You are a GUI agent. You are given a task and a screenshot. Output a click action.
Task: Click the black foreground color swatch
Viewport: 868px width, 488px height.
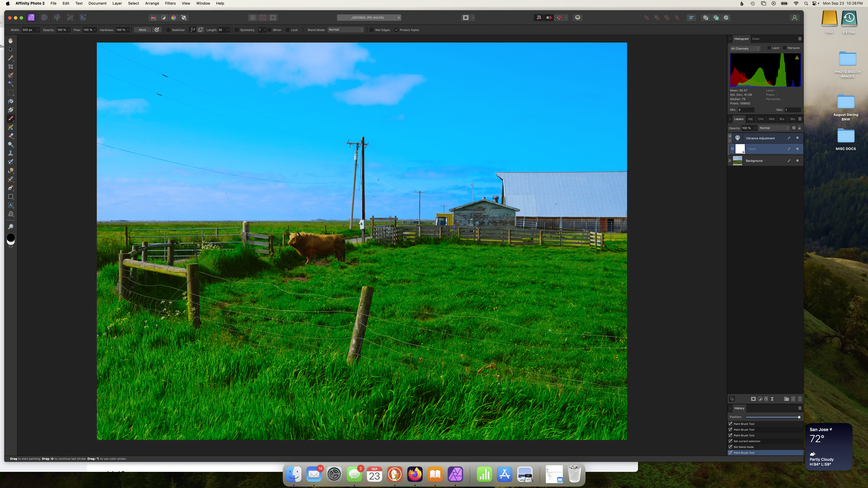(11, 237)
